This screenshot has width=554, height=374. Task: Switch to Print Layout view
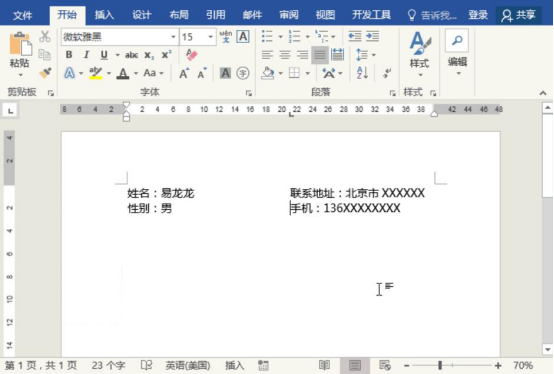pos(355,365)
